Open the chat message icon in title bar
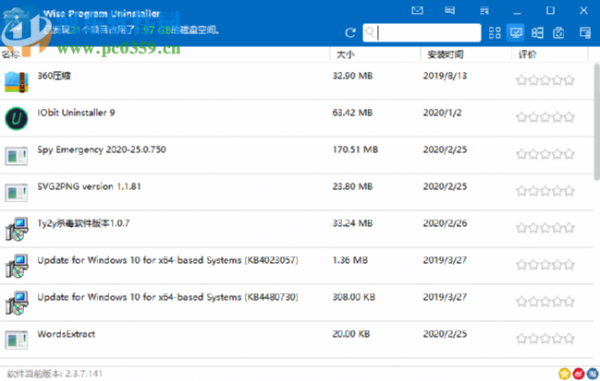Screen dimensions: 600x381 pos(450,10)
